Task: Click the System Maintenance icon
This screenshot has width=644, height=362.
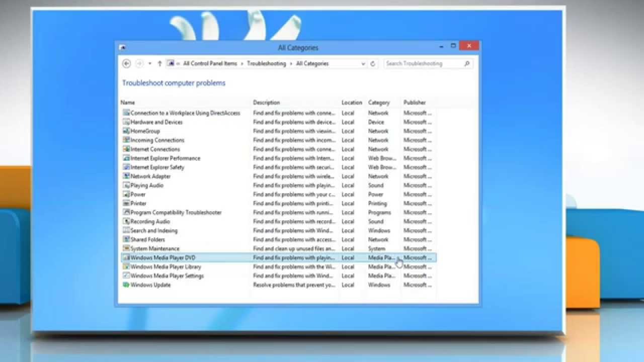Action: (x=126, y=249)
